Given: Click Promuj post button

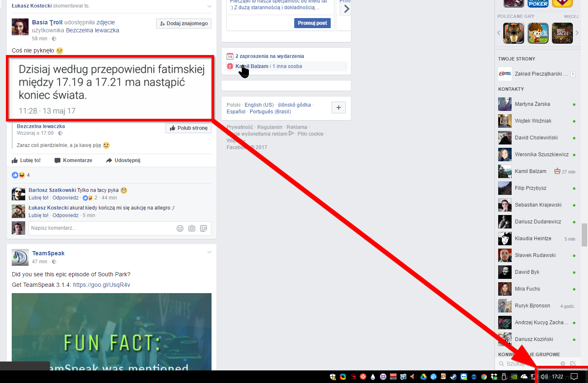Looking at the screenshot, I should (312, 23).
